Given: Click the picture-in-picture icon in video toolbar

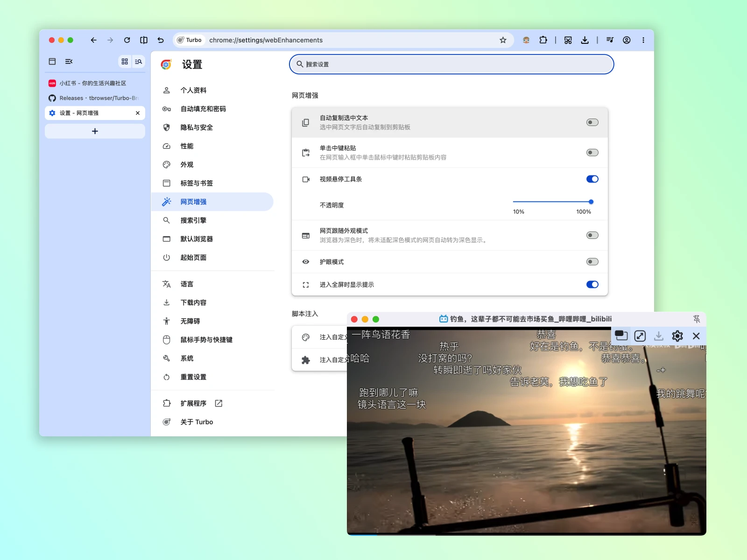Looking at the screenshot, I should click(621, 336).
